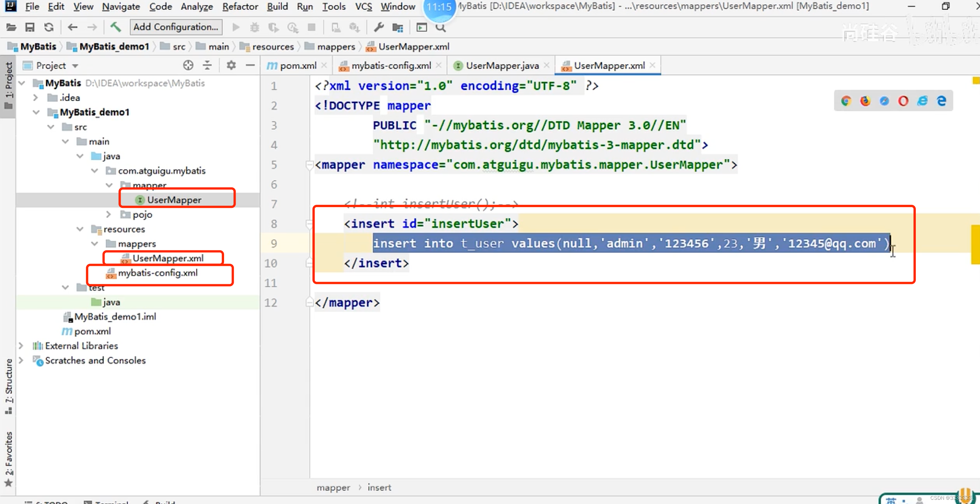This screenshot has height=504, width=980.
Task: Click the Profiler run icon
Action: [x=292, y=27]
